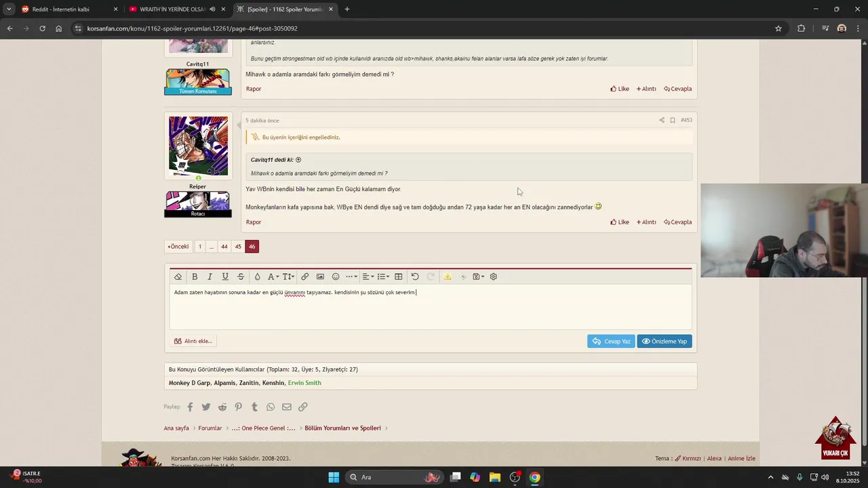Quote Reiper's post with Alıntı

tap(646, 222)
